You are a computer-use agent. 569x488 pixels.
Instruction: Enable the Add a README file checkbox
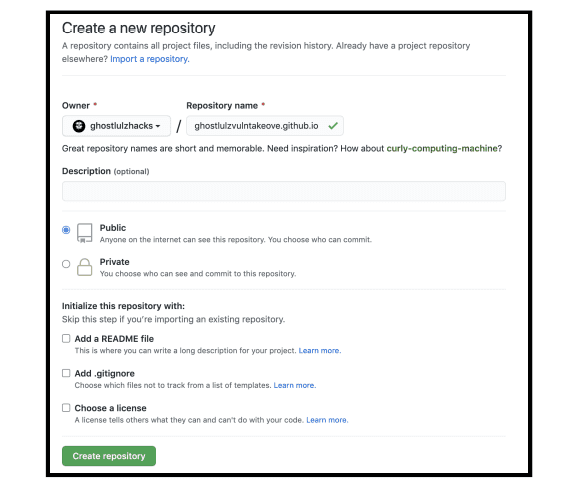point(66,339)
